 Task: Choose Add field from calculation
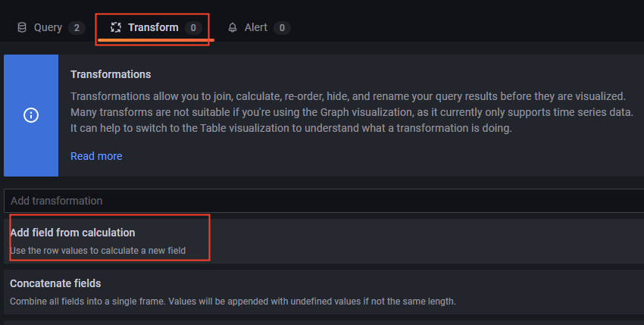click(73, 233)
